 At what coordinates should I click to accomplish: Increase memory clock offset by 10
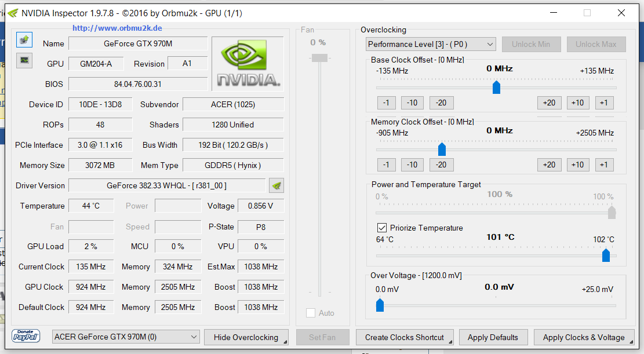tap(578, 165)
